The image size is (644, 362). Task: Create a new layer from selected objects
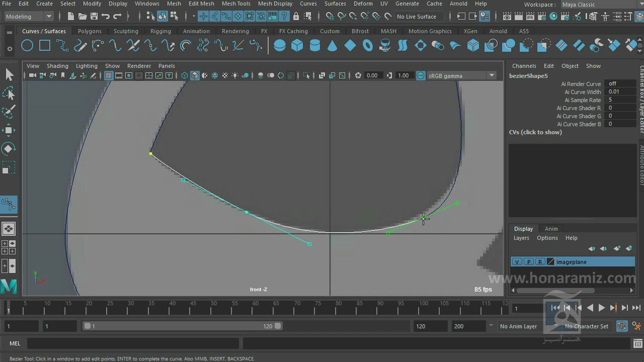[x=629, y=248]
